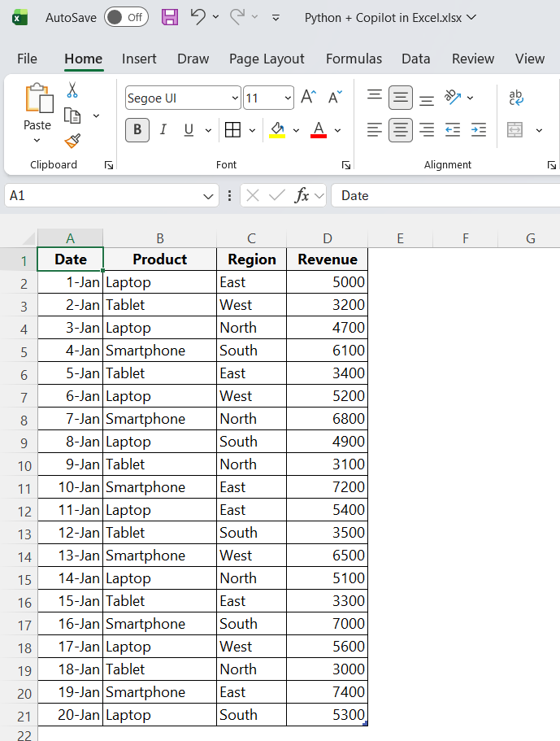Click the Excel app icon

point(20,18)
